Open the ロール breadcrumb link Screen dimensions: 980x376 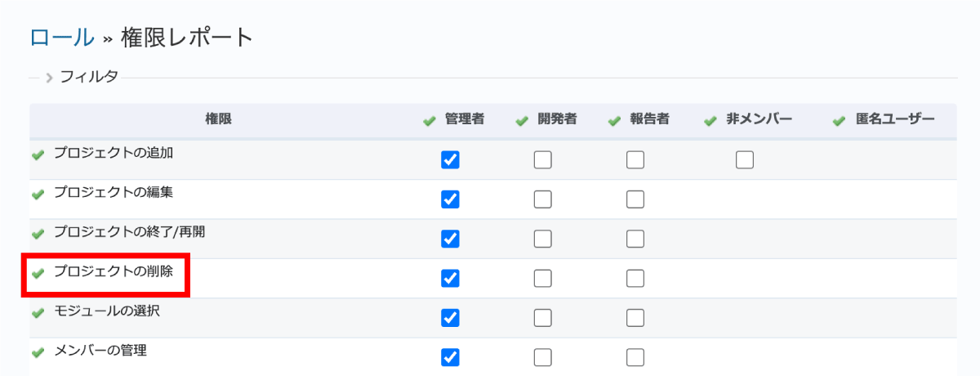click(x=62, y=38)
